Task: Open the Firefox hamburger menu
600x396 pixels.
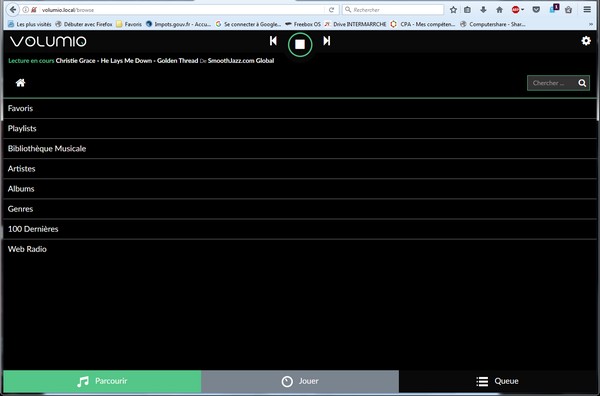Action: [587, 10]
